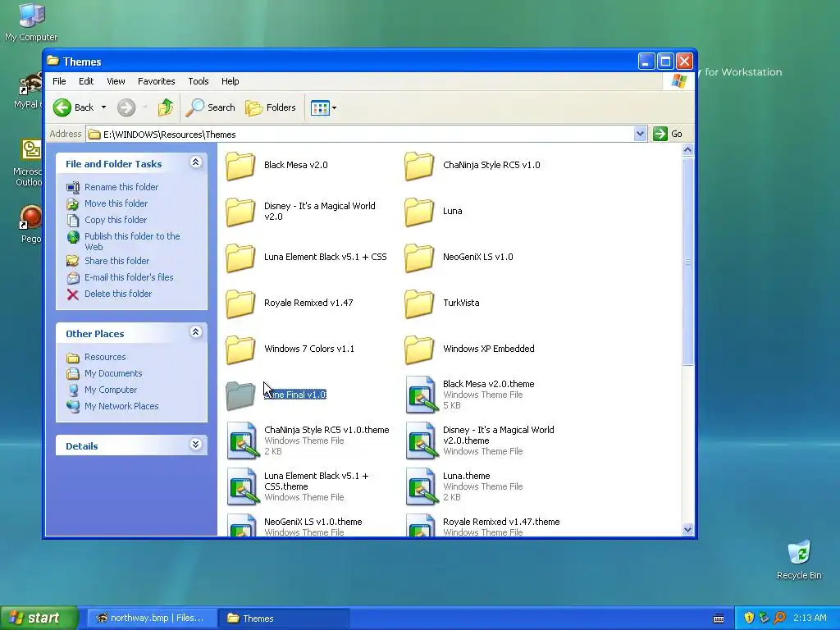Click the security shield tray icon
The image size is (840, 630).
[749, 619]
